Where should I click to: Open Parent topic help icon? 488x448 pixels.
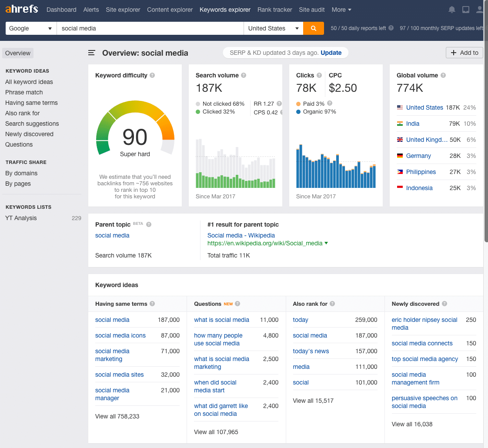(x=149, y=224)
